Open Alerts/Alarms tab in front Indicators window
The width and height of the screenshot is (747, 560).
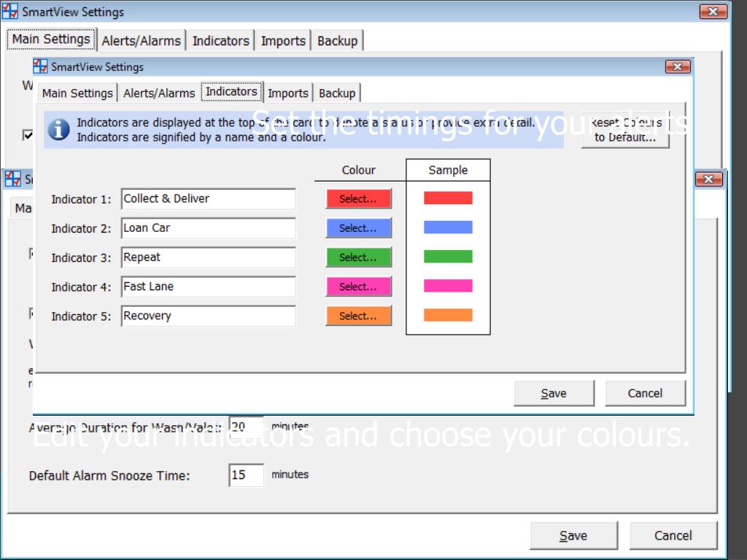(x=159, y=93)
